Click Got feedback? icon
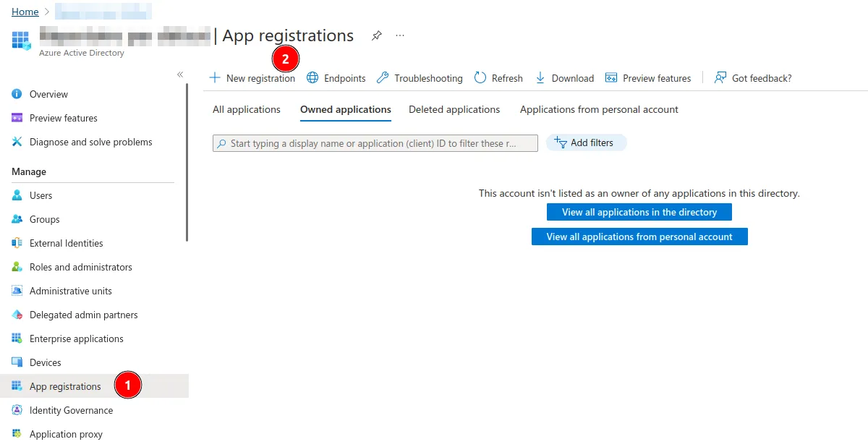868x447 pixels. (720, 78)
